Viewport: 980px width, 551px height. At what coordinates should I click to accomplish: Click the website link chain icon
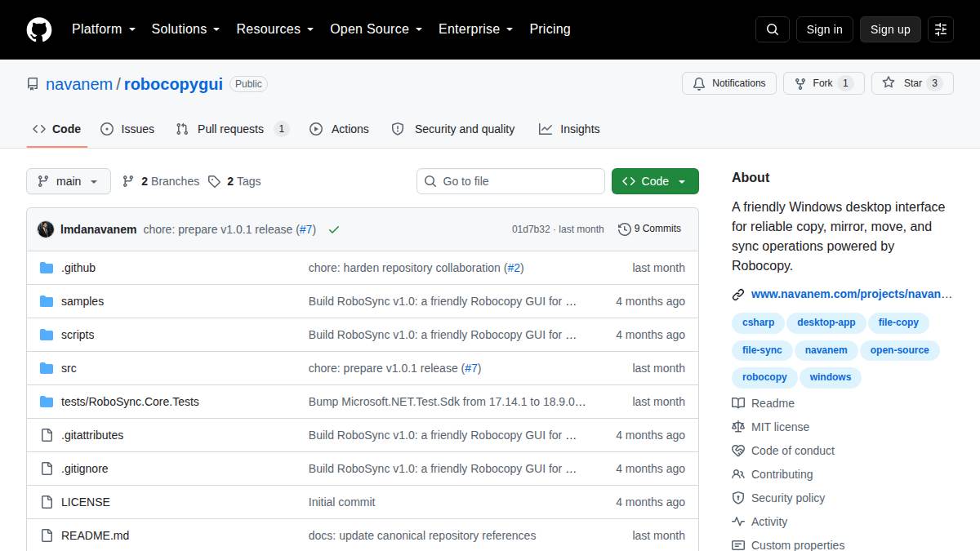(x=738, y=295)
